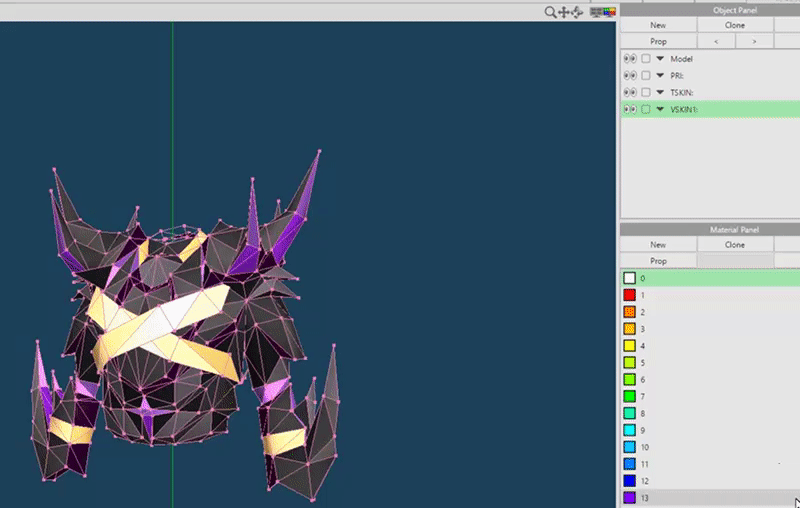Viewport: 800px width, 508px height.
Task: Pick the purple swatch of material 13
Action: coord(630,498)
